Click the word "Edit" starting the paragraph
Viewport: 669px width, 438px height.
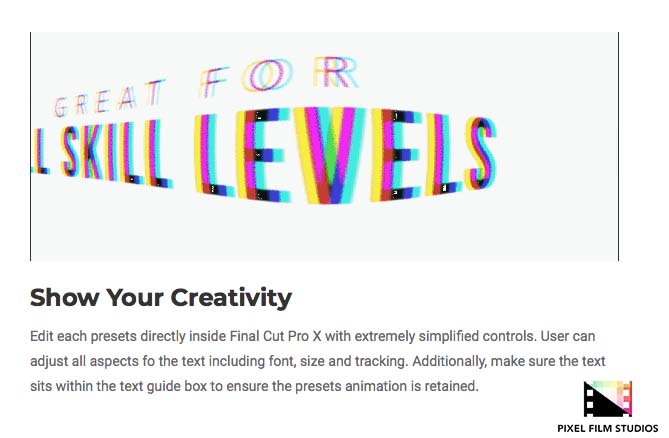[43, 336]
